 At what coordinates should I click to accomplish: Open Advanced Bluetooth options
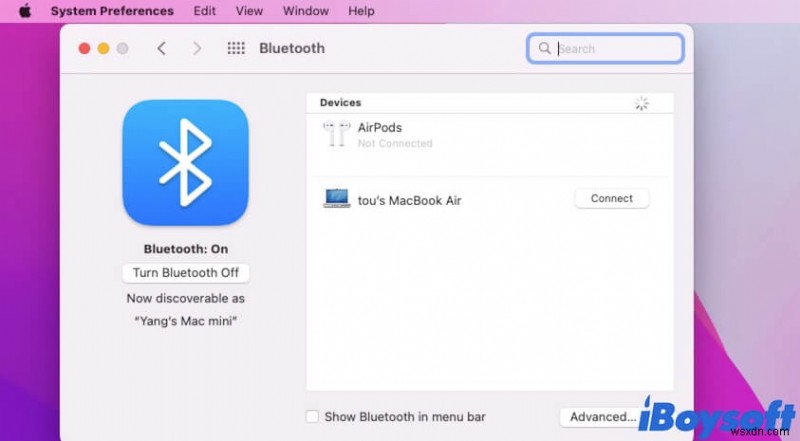tap(603, 417)
